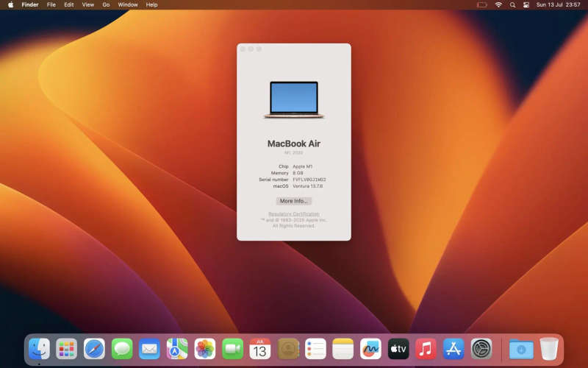Open Spotlight search magnifier
588x368 pixels.
click(512, 5)
